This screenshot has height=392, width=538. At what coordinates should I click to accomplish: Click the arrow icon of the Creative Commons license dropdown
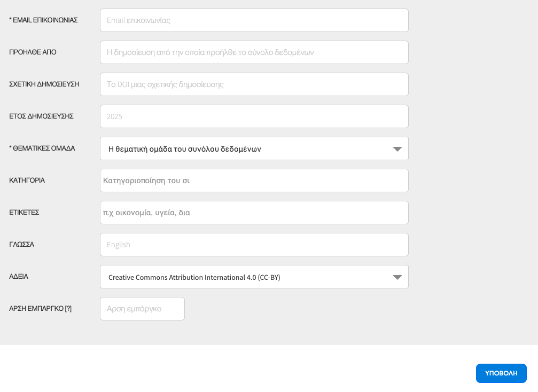click(397, 277)
